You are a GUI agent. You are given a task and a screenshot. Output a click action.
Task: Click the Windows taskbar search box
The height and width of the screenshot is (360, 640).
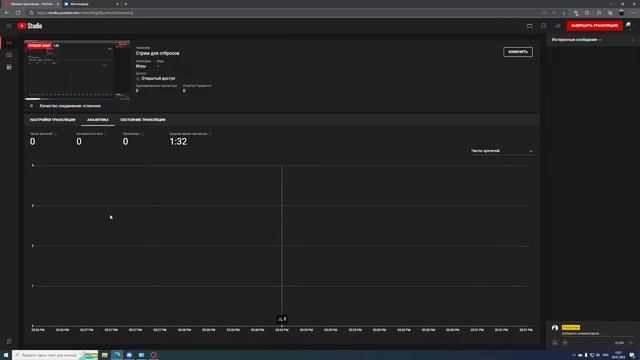[x=55, y=355]
